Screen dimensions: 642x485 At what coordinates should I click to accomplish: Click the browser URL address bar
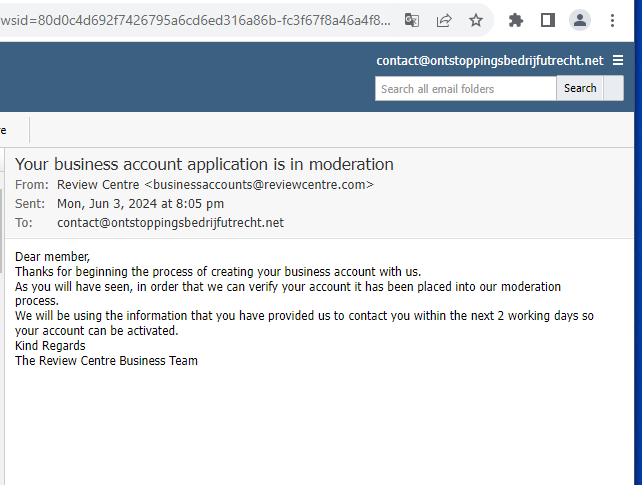200,20
